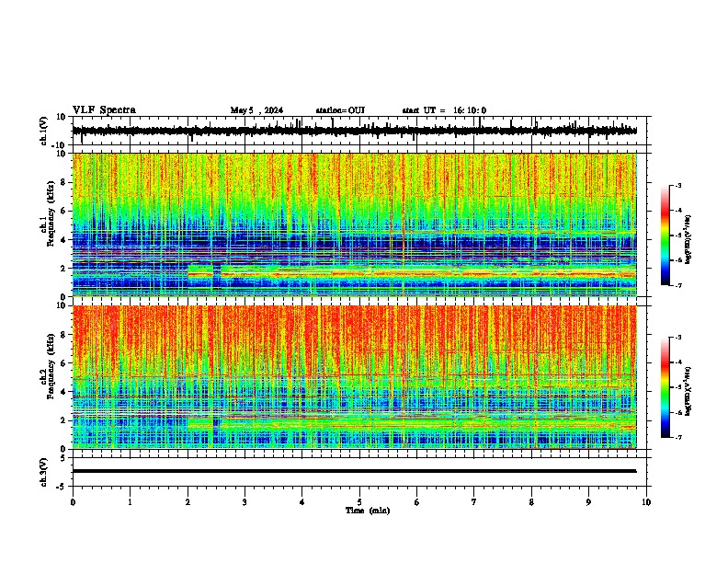Click the "ch.3(V)" axis label
The height and width of the screenshot is (563, 728).
pos(44,472)
